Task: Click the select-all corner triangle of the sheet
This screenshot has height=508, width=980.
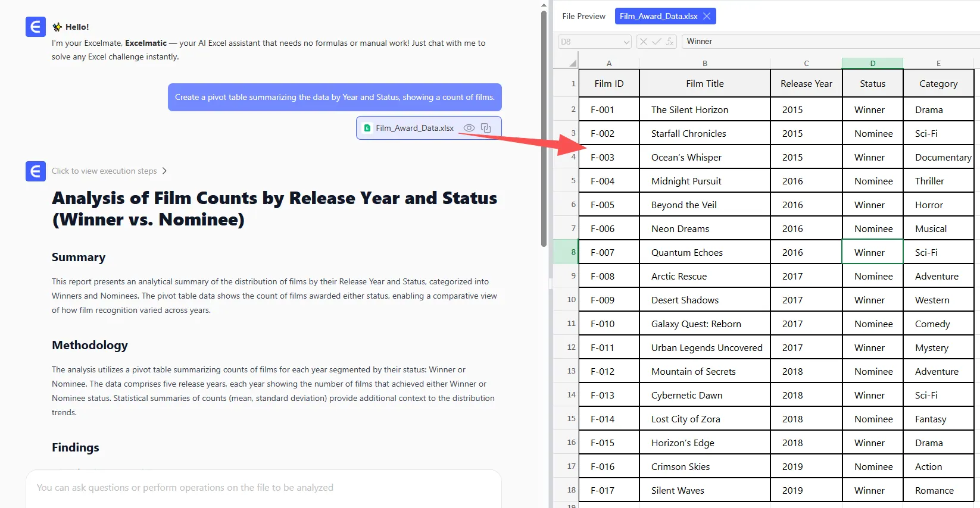Action: 572,63
